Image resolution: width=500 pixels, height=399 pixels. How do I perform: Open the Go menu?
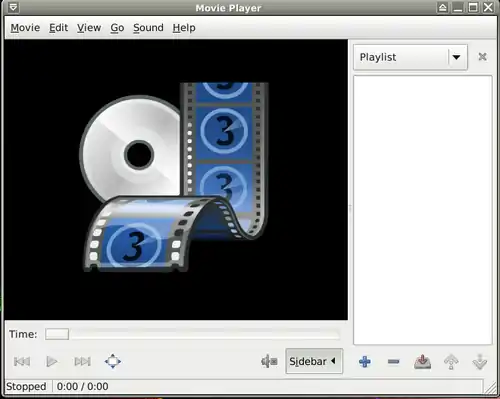117,28
